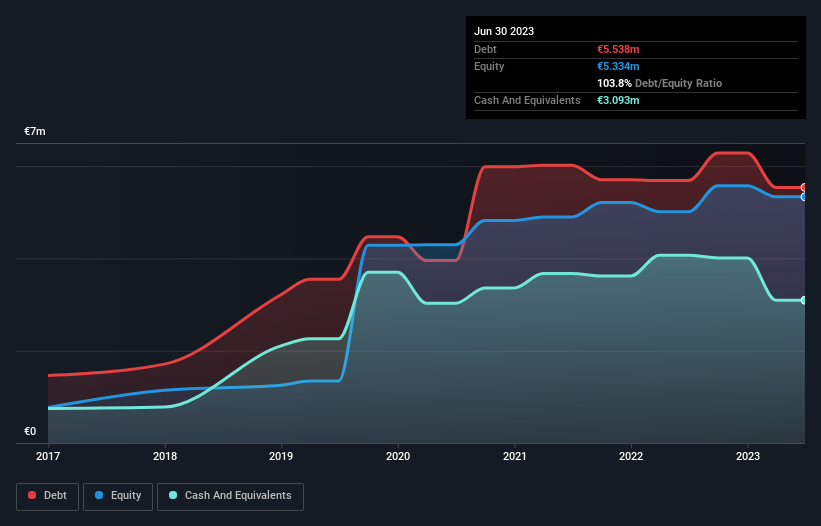The image size is (821, 526).
Task: Click the 2022 x-axis label
Action: 631,456
